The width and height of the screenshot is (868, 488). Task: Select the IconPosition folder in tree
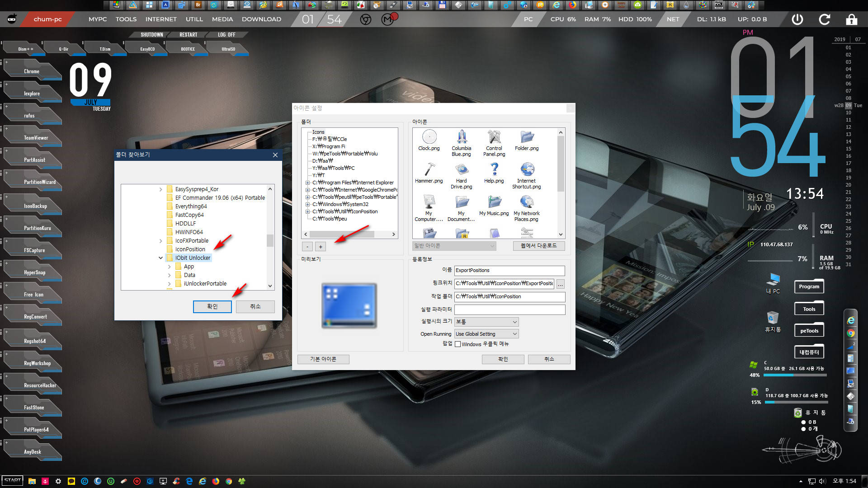pos(190,249)
